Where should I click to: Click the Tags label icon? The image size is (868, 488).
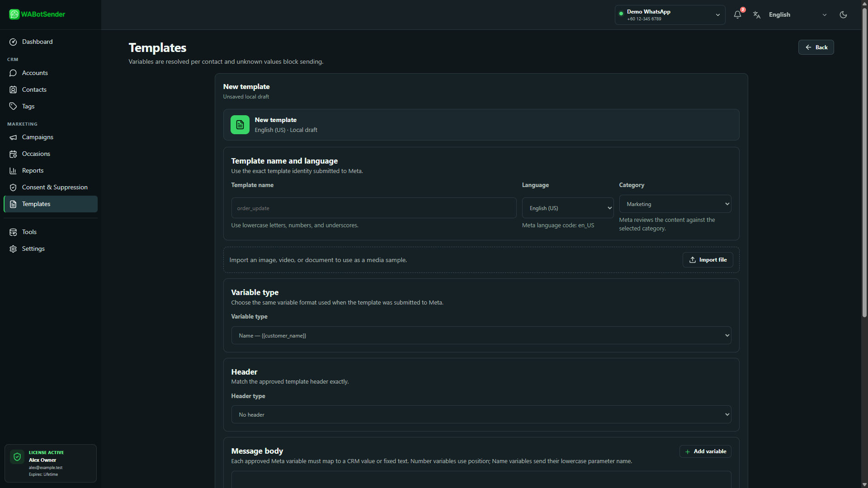pos(13,107)
